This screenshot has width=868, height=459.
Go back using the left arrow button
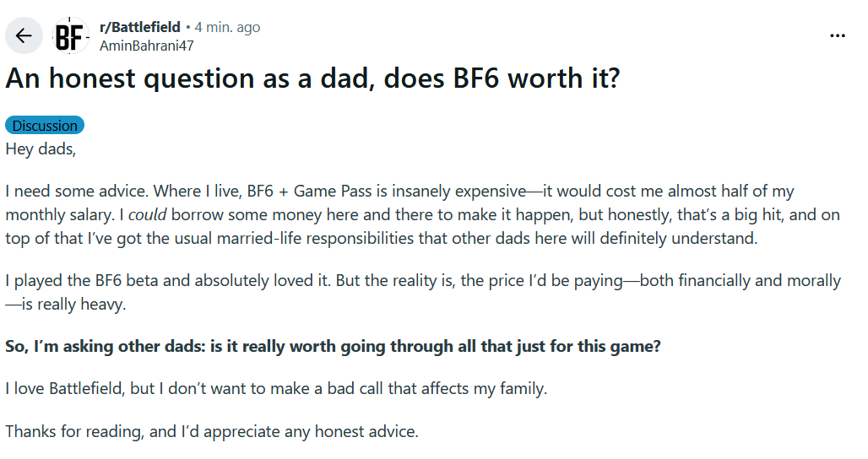24,36
